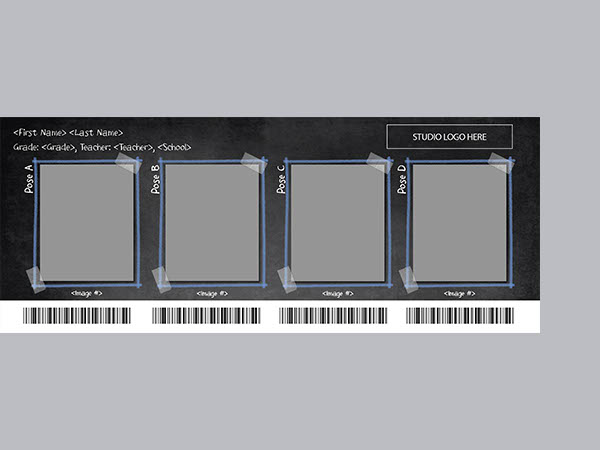Click the vertical Pose D label
This screenshot has width=600, height=450.
(402, 179)
